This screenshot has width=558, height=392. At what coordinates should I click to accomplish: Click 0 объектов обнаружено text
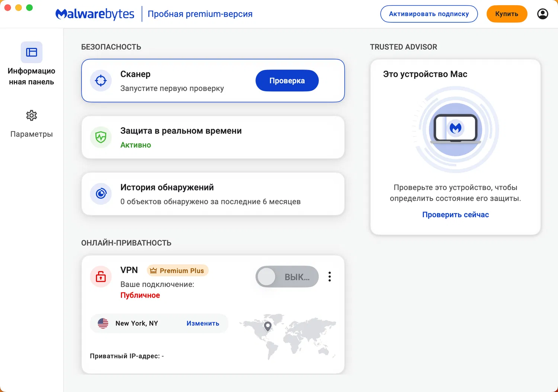click(211, 202)
